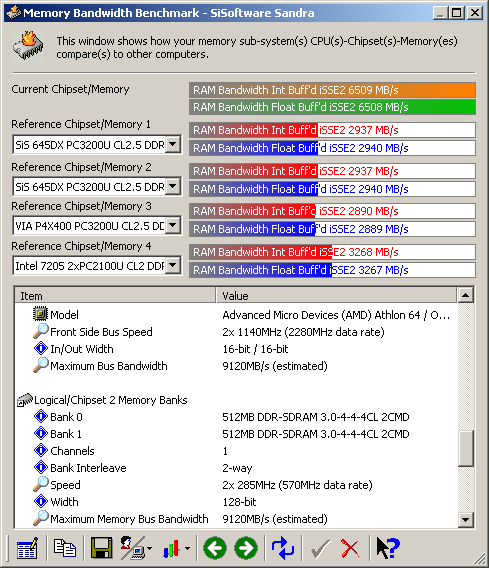Click the green current Float bandwidth bar 6508 MB/s
Viewport: 489px width, 568px height.
click(x=332, y=107)
